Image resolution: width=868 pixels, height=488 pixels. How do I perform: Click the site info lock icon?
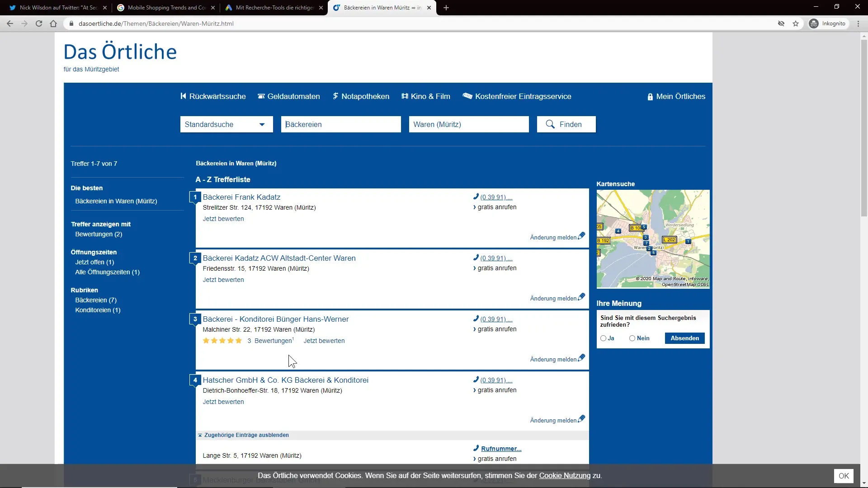pyautogui.click(x=71, y=23)
